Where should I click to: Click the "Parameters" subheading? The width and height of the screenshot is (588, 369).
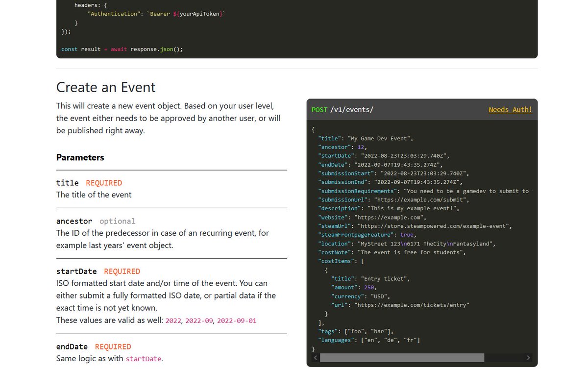[x=80, y=157]
